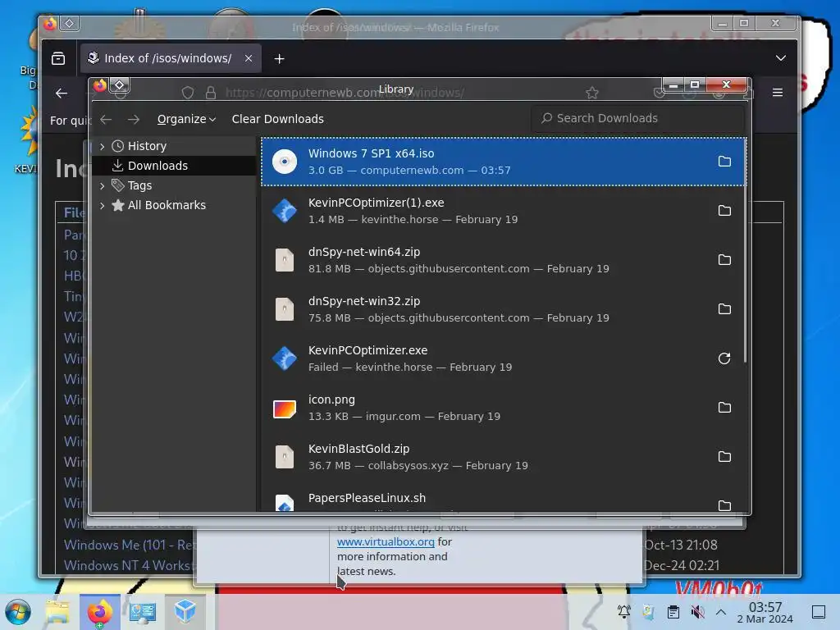Image resolution: width=840 pixels, height=630 pixels.
Task: Click the pin window button on Library titlebar
Action: click(120, 84)
